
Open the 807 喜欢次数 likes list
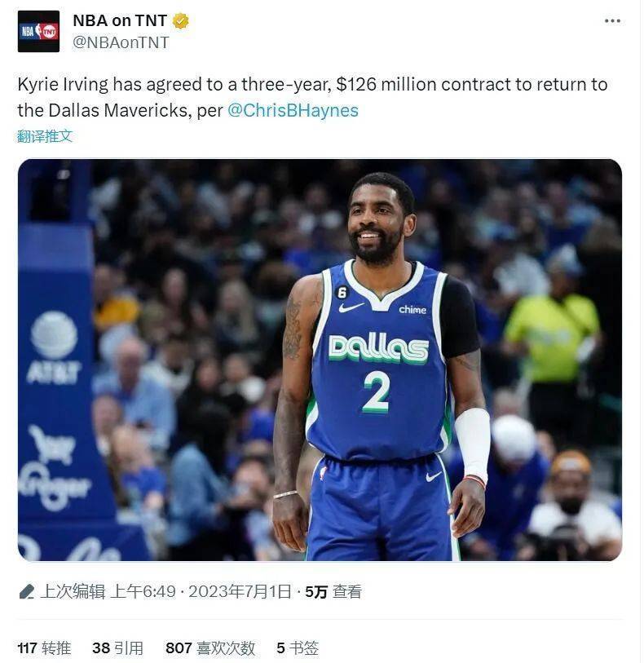pos(210,648)
